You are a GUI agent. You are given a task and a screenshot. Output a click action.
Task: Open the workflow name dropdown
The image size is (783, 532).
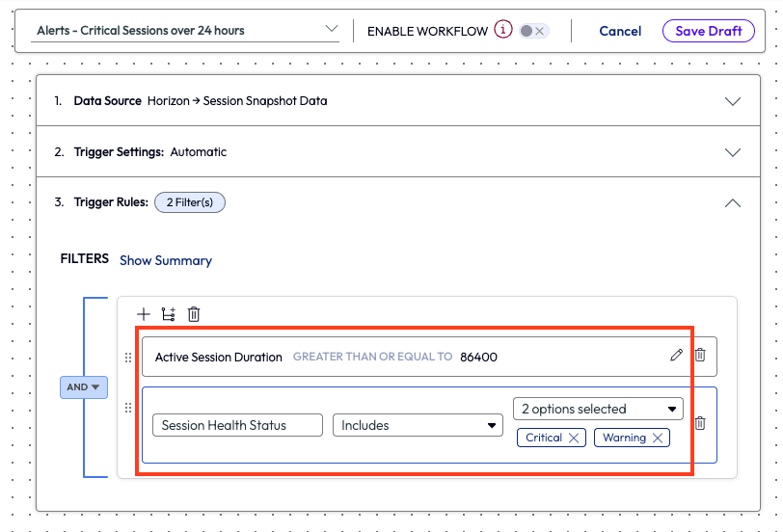pos(332,30)
